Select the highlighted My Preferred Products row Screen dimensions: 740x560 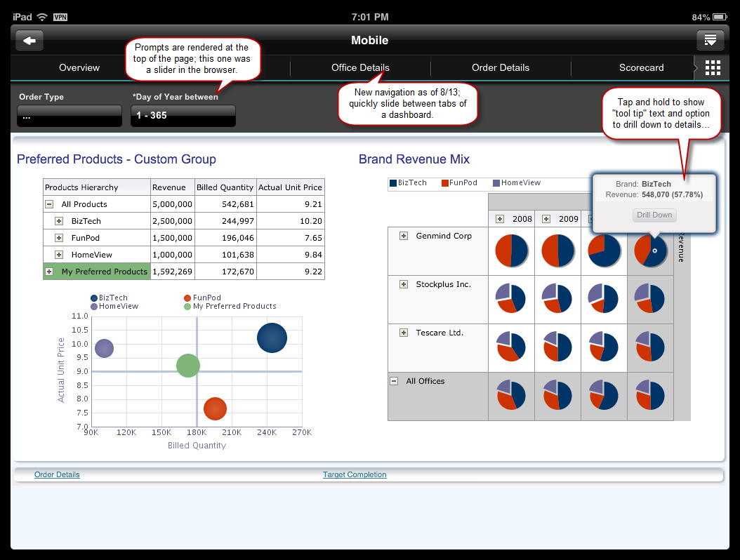pos(96,271)
